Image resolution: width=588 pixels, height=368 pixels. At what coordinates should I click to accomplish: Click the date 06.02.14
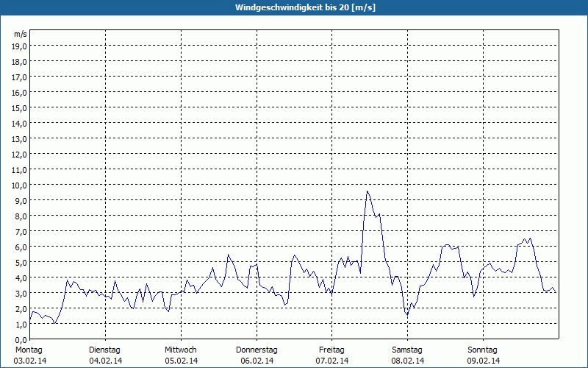point(257,361)
